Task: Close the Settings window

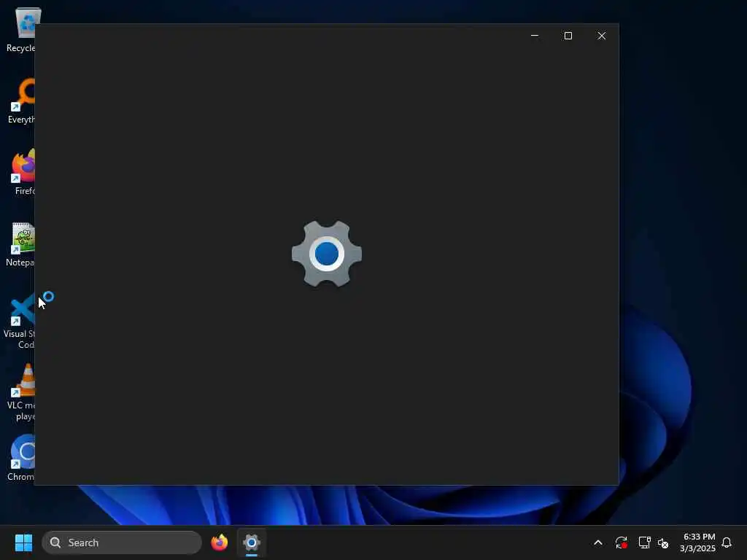Action: click(602, 36)
